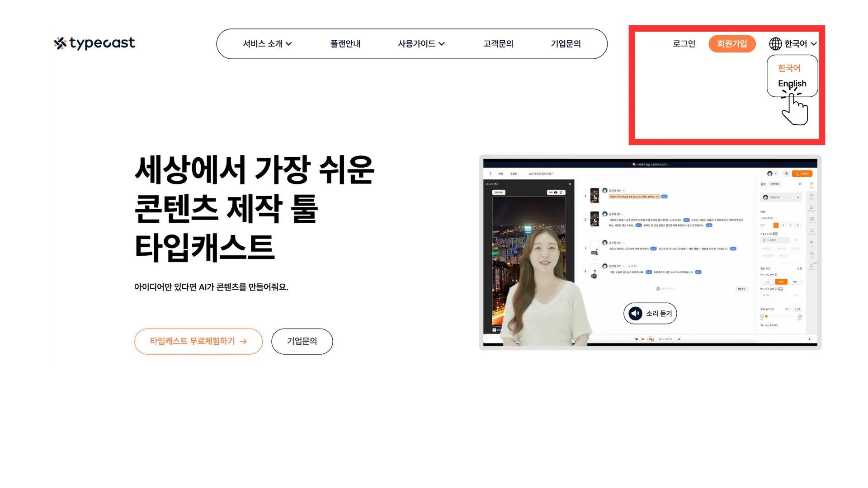Image resolution: width=868 pixels, height=488 pixels.
Task: Choose orange 한국어 in the open language list
Action: (789, 68)
